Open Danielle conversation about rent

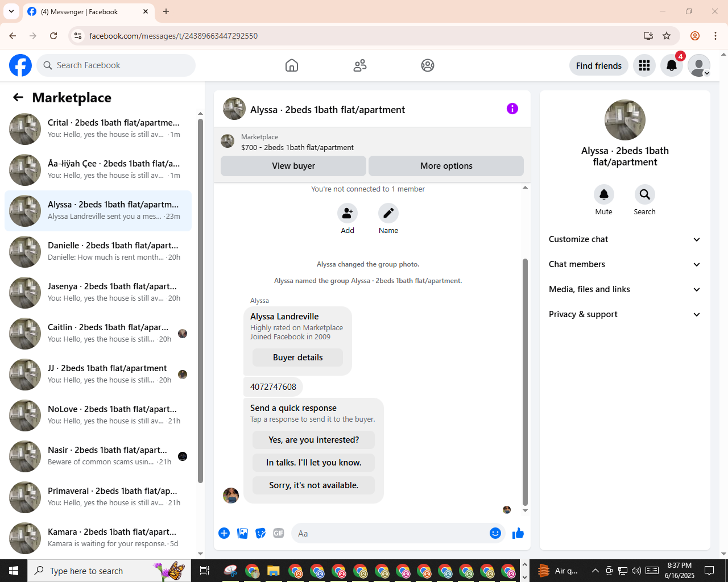click(98, 252)
